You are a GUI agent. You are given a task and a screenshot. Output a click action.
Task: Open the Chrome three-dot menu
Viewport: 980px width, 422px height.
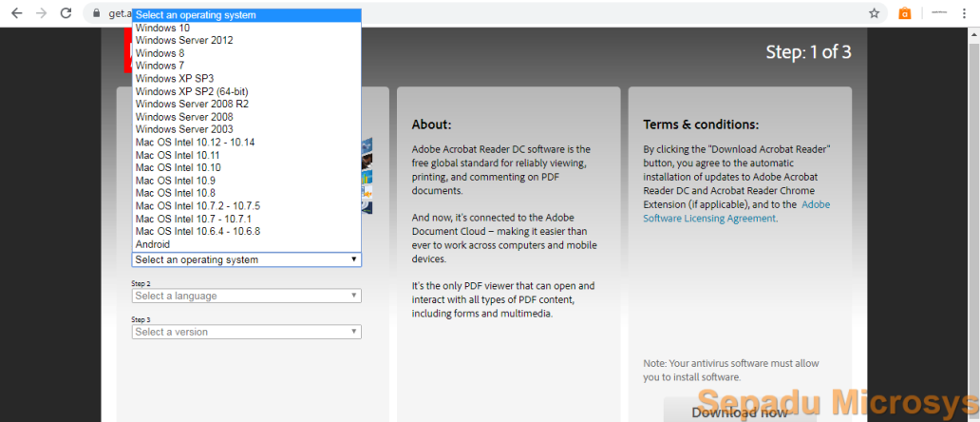965,13
